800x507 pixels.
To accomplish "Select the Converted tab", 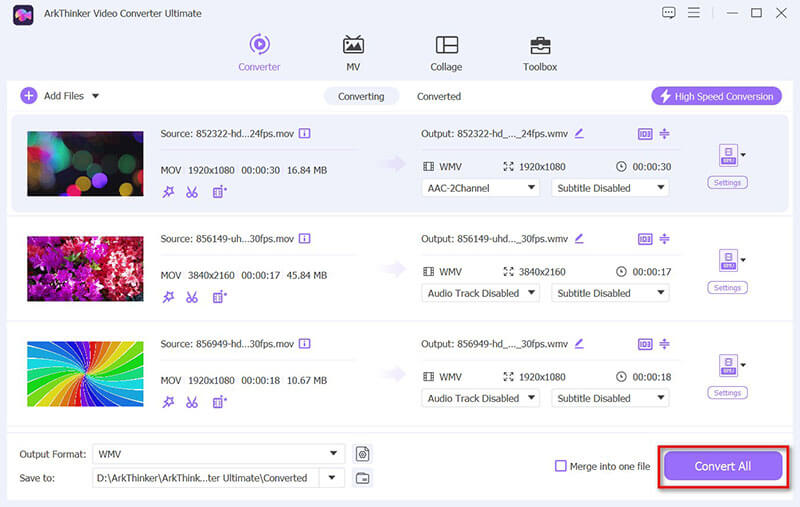I will click(439, 96).
